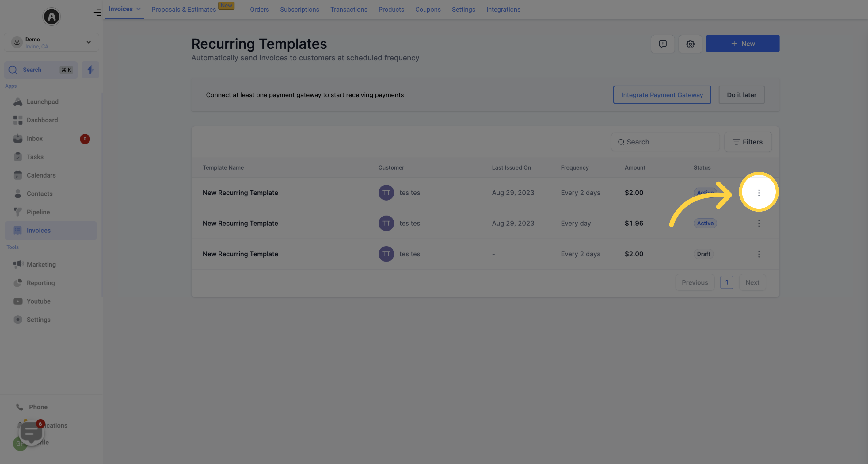Click the Customer column header
The width and height of the screenshot is (868, 464).
tap(391, 167)
